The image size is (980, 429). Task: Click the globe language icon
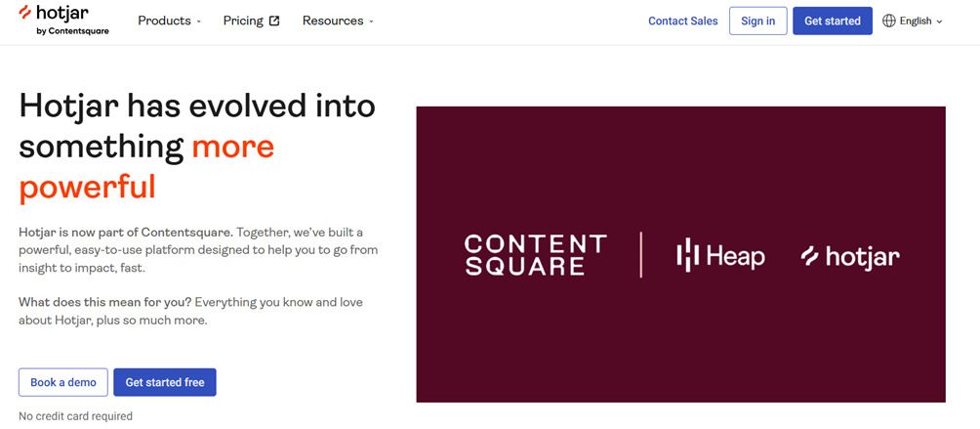coord(889,21)
